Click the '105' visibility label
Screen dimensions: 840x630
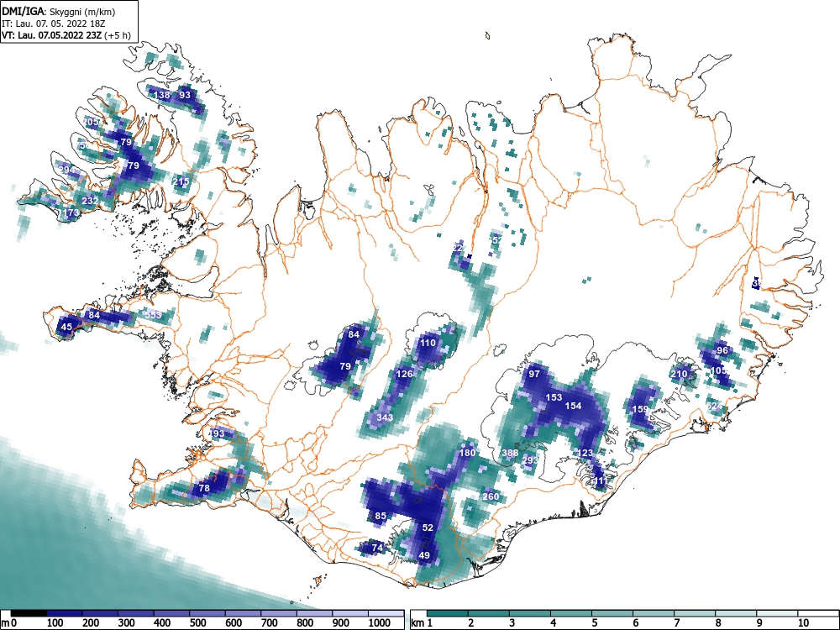pyautogui.click(x=718, y=370)
